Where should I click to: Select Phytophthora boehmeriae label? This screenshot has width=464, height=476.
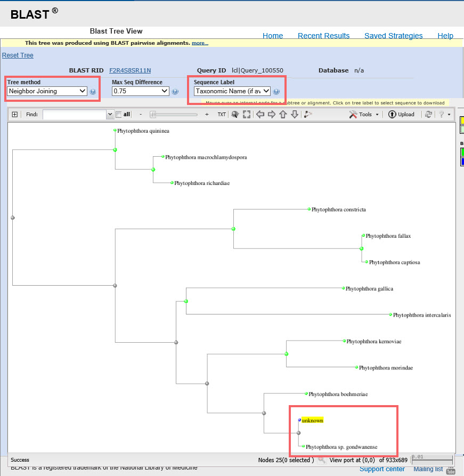(x=338, y=394)
